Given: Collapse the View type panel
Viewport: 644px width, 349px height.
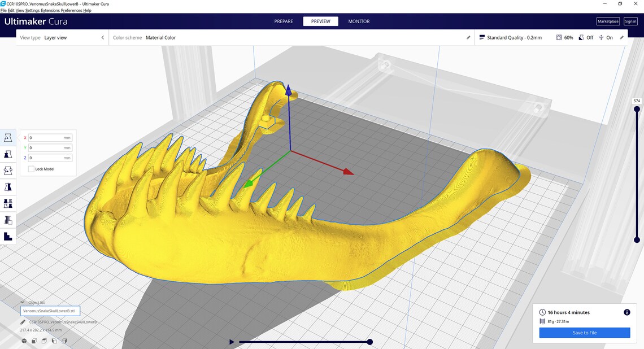Looking at the screenshot, I should point(102,37).
